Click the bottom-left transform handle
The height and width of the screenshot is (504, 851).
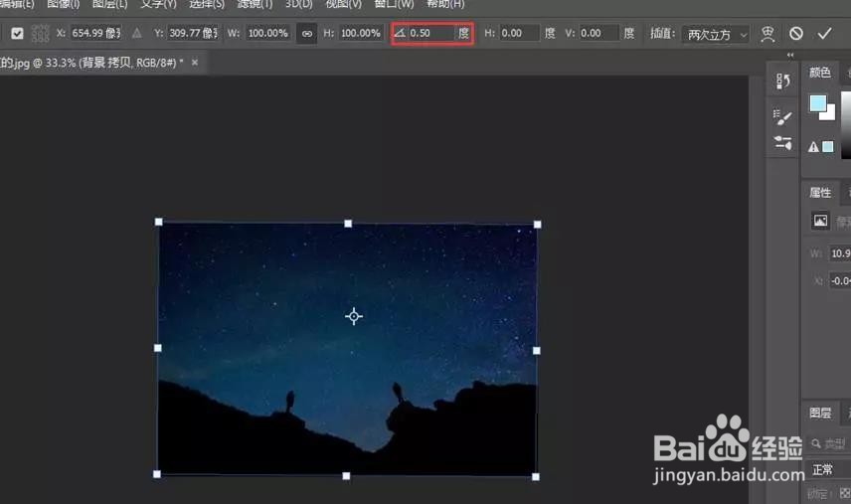pos(157,474)
